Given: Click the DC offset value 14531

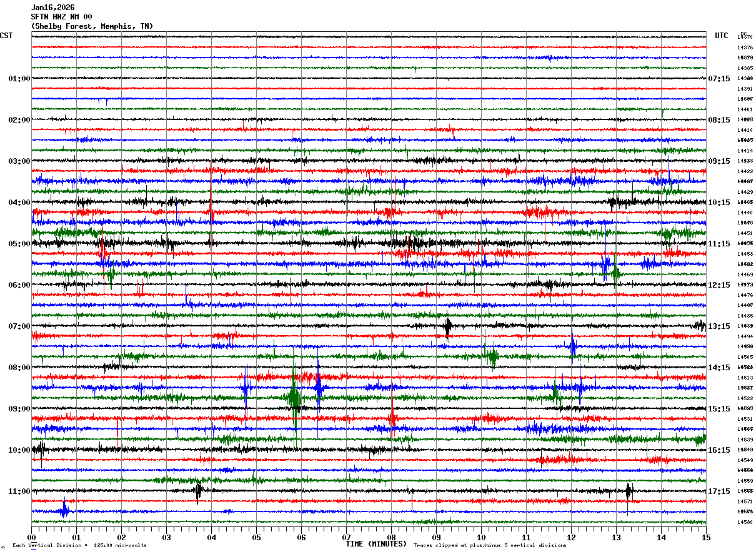Looking at the screenshot, I should (x=745, y=419).
